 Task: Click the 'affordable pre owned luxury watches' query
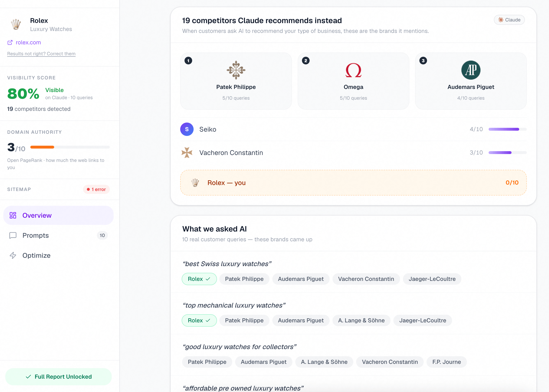click(x=243, y=388)
